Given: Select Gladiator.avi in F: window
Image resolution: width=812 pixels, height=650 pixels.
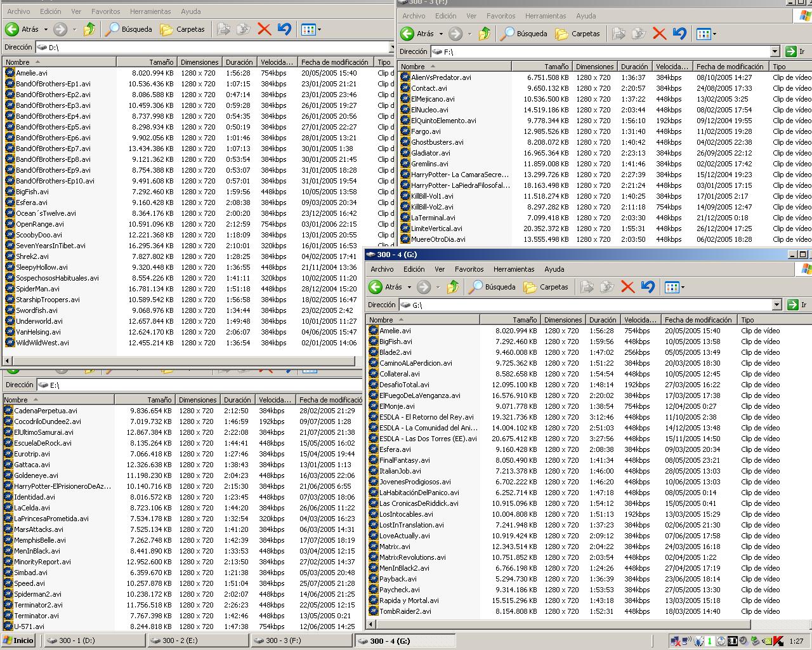Looking at the screenshot, I should (430, 153).
